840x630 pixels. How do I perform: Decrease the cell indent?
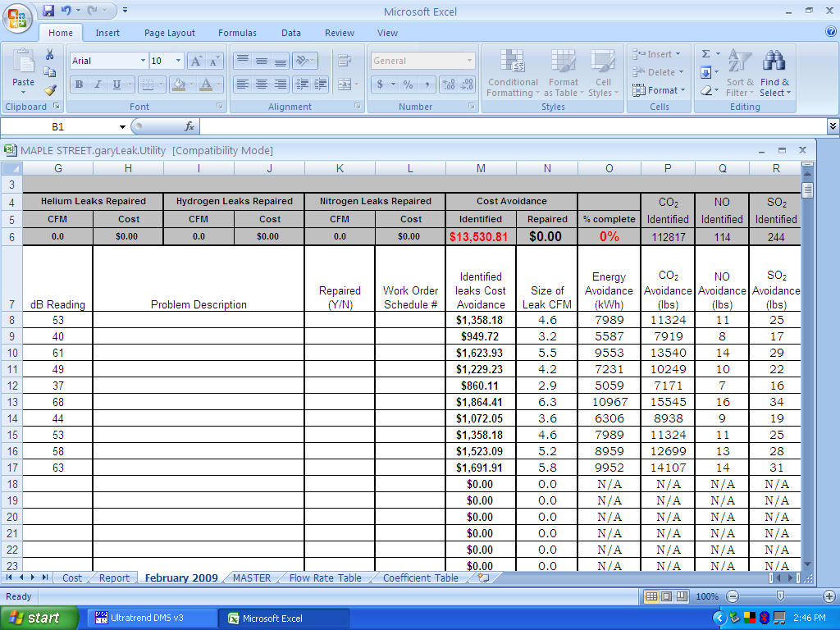(302, 84)
